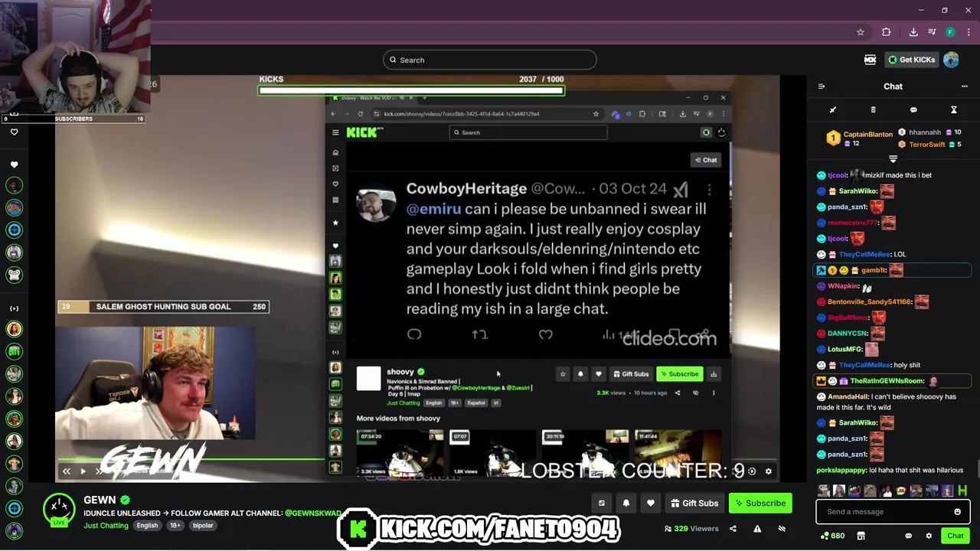Toggle follow with the heart icon for GEWN
Image resolution: width=980 pixels, height=551 pixels.
click(x=651, y=503)
